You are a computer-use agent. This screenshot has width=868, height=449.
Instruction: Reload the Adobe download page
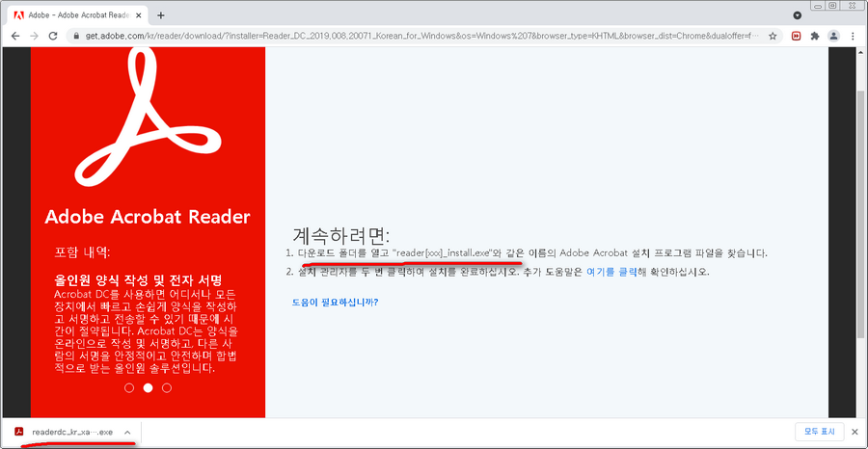(53, 37)
